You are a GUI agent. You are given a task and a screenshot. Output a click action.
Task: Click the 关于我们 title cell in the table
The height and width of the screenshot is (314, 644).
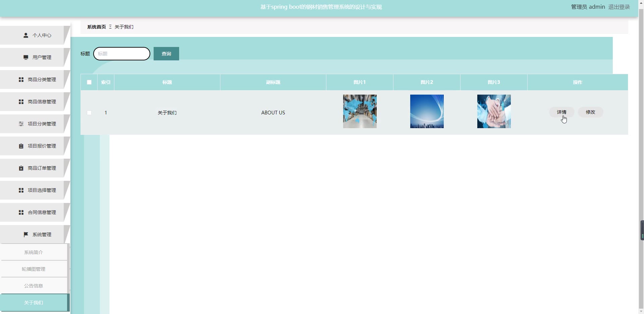coord(167,113)
